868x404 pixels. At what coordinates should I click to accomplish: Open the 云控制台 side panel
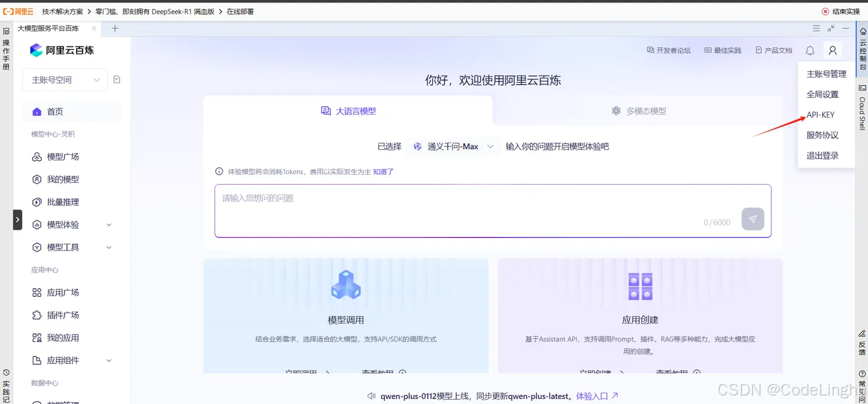pos(862,49)
